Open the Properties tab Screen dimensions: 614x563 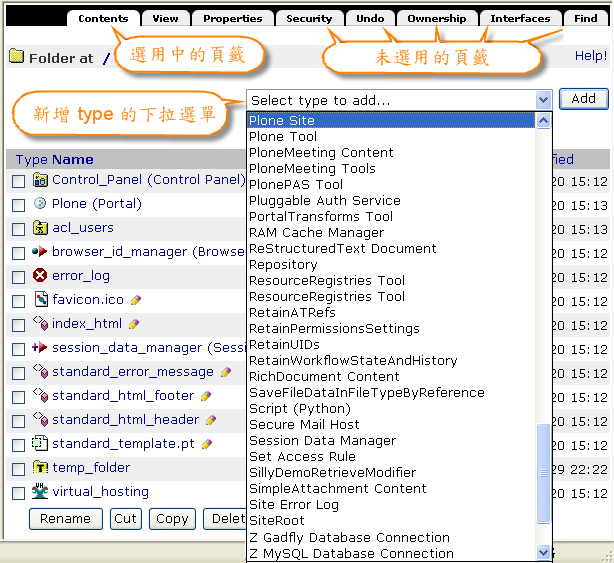pyautogui.click(x=233, y=18)
